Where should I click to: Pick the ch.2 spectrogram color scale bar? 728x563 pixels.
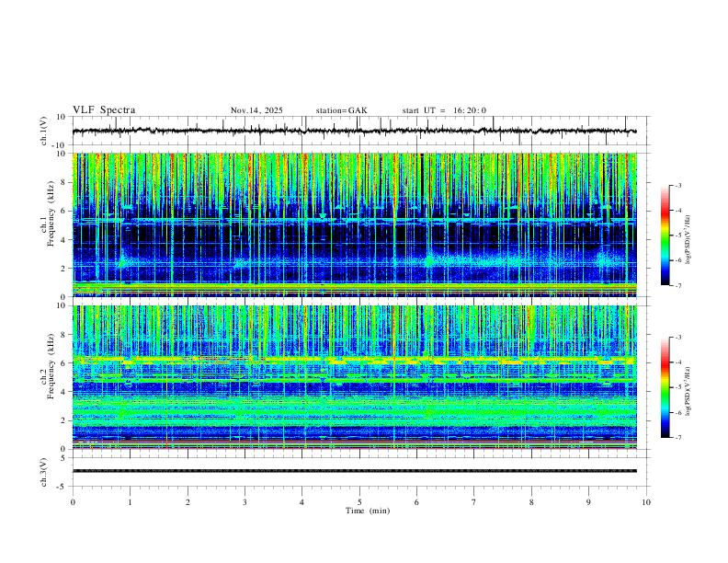pos(665,387)
